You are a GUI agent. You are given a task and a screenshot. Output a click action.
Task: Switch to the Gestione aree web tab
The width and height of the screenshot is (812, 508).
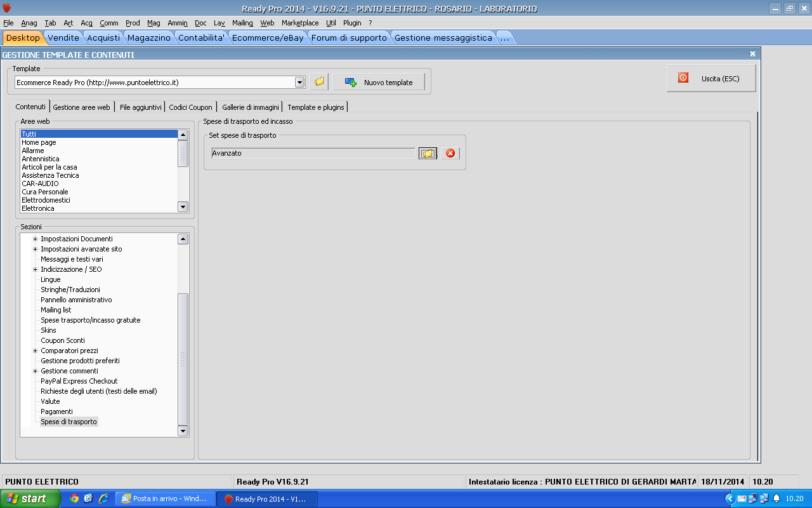(81, 107)
